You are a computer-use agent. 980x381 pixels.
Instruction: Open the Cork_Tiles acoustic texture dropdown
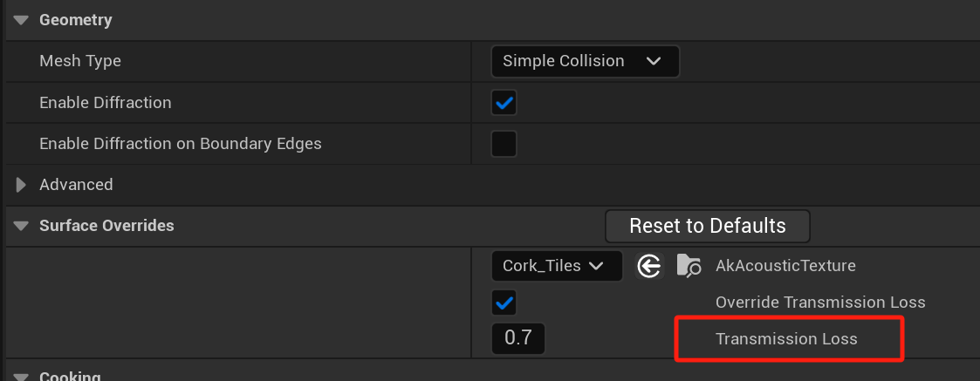point(557,266)
